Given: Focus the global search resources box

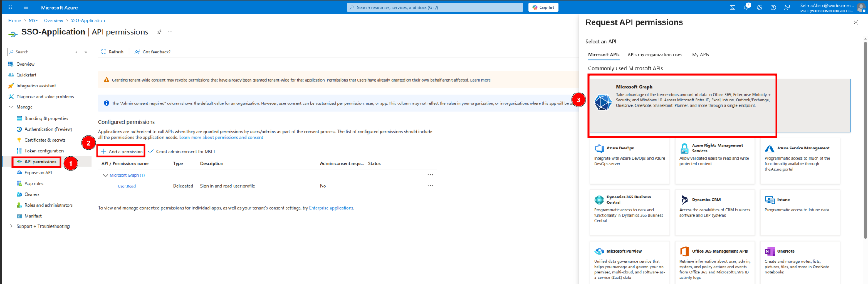Looking at the screenshot, I should (435, 7).
